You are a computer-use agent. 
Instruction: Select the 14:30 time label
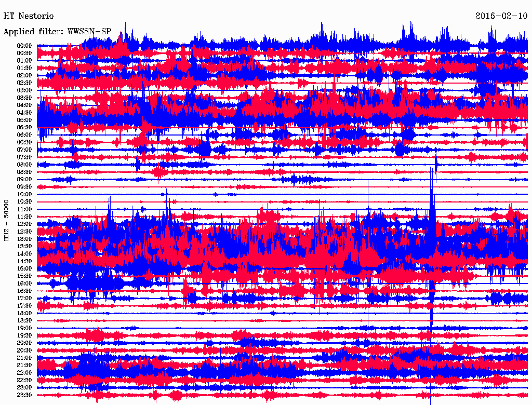[x=24, y=261]
